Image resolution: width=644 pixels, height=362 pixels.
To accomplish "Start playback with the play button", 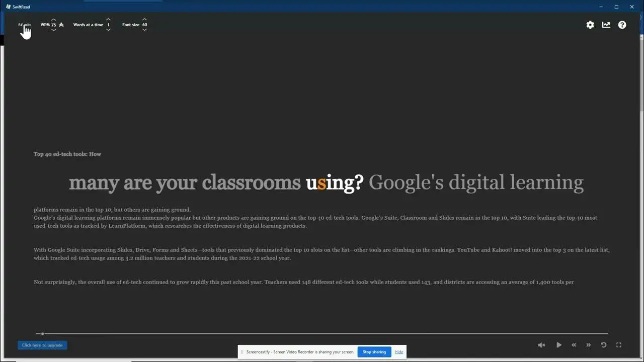I will (x=559, y=345).
